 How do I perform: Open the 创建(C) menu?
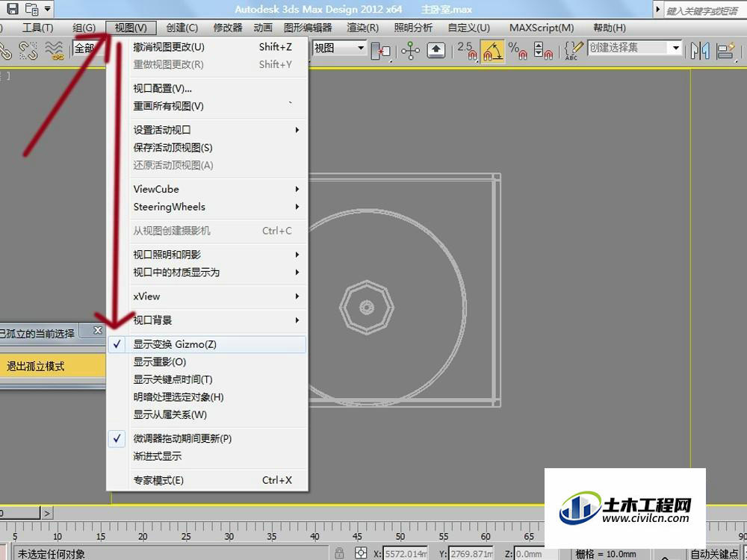point(182,28)
